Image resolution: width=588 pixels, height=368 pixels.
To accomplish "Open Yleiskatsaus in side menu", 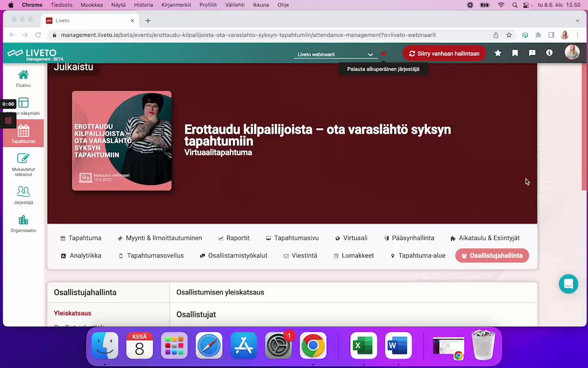I will (x=72, y=313).
